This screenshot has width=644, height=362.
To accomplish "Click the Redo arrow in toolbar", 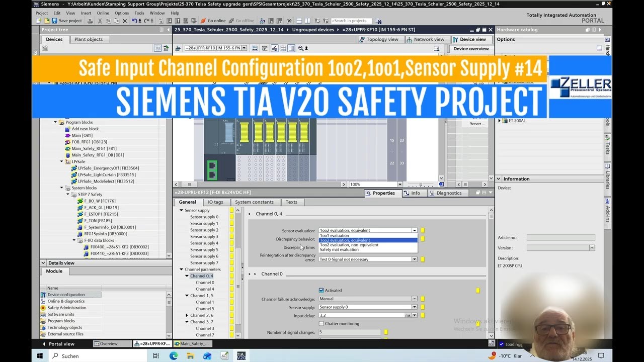I will [x=146, y=21].
